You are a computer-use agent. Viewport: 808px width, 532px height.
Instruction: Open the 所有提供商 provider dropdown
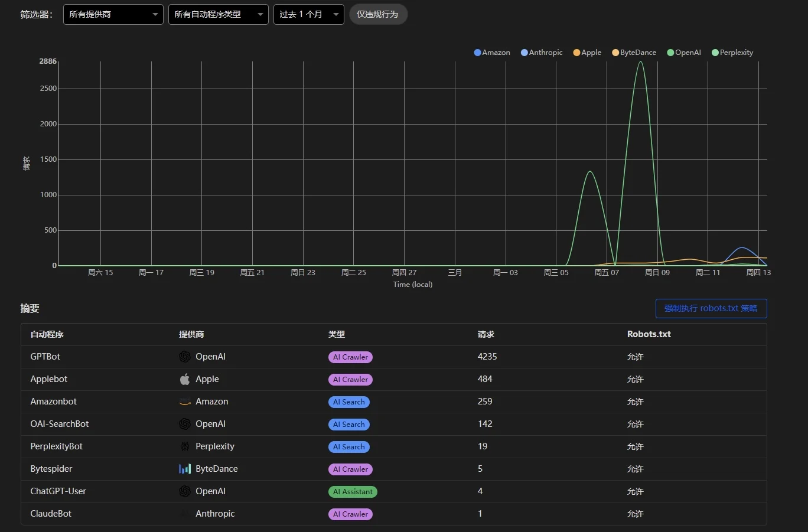coord(113,14)
